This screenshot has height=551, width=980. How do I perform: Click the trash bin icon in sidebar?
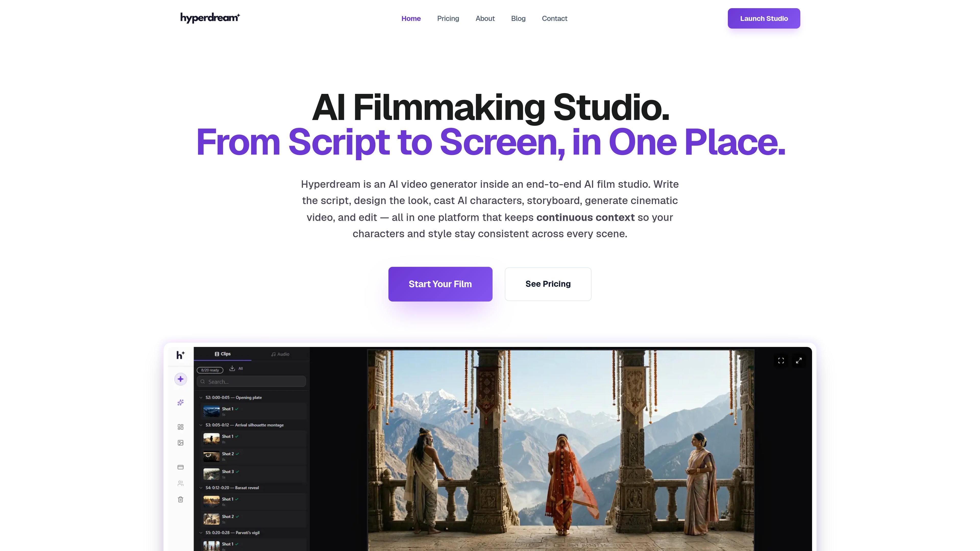[x=181, y=499]
